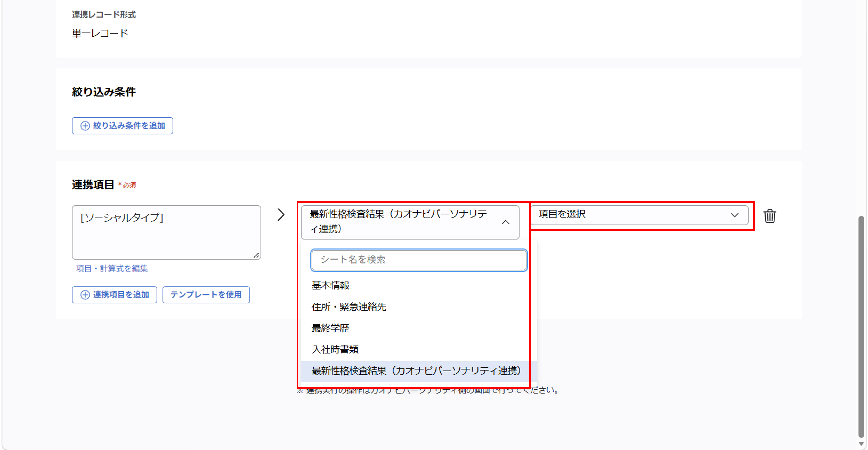Pick 最新性格検査結果（カオナビパーソナリティ連携） list option
The width and height of the screenshot is (868, 450).
[x=419, y=371]
